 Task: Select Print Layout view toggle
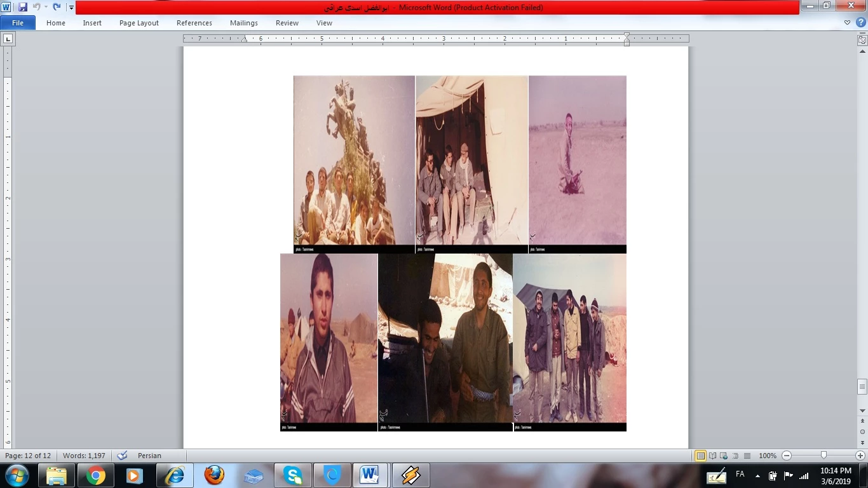[x=700, y=456]
